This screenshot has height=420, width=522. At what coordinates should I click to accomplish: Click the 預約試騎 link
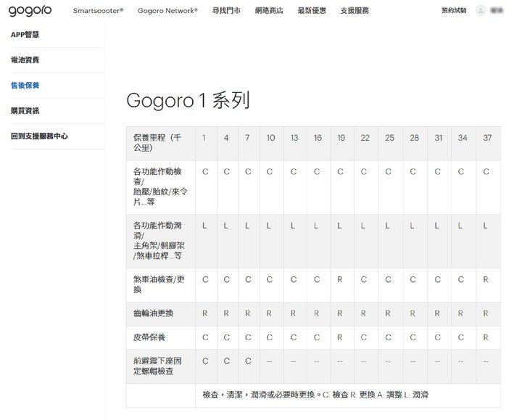tap(454, 11)
